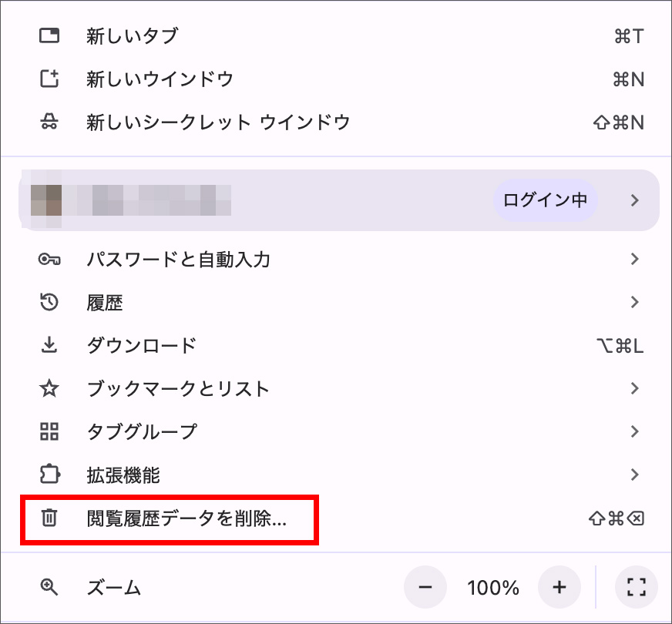Toggle fullscreen mode button
The image size is (672, 624).
click(x=636, y=588)
